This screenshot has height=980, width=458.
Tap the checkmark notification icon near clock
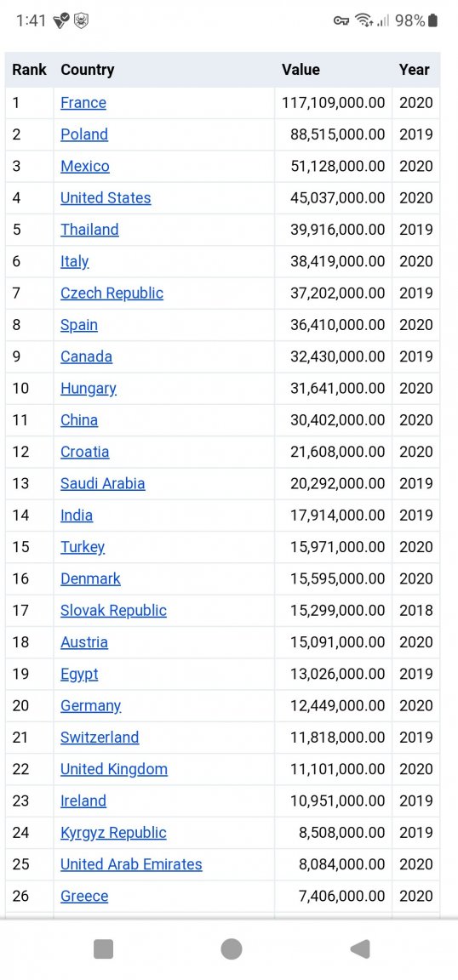[61, 20]
